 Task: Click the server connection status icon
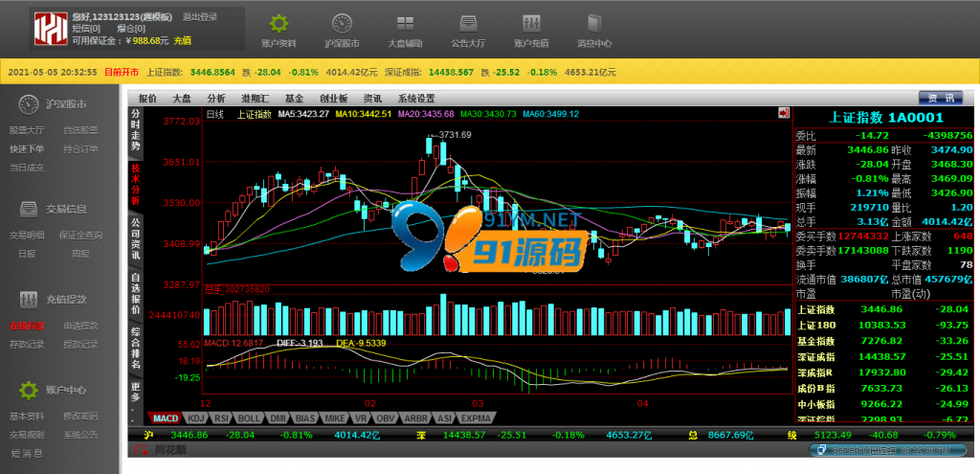[x=822, y=450]
